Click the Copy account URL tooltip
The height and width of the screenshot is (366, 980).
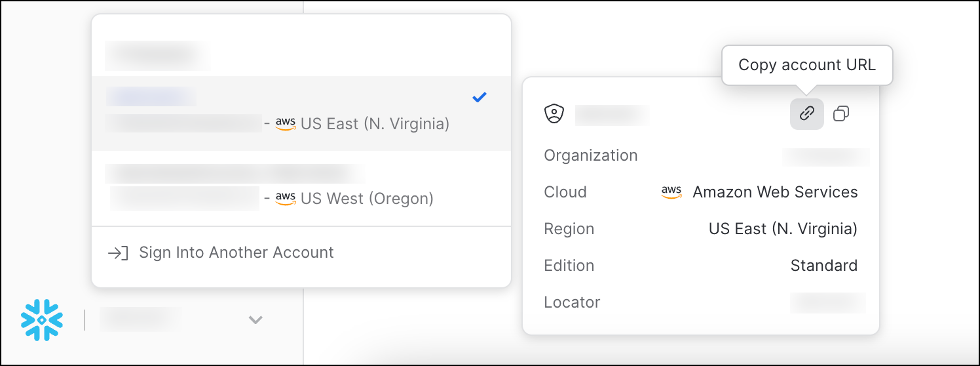tap(806, 65)
